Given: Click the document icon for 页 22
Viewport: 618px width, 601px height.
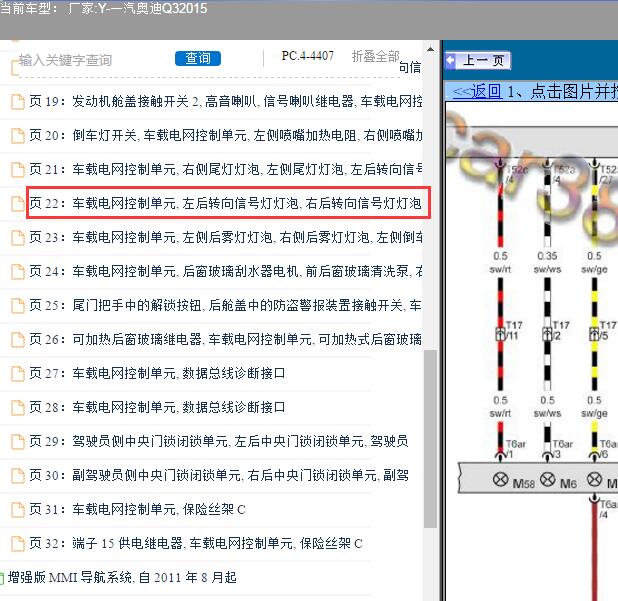Looking at the screenshot, I should pos(17,204).
